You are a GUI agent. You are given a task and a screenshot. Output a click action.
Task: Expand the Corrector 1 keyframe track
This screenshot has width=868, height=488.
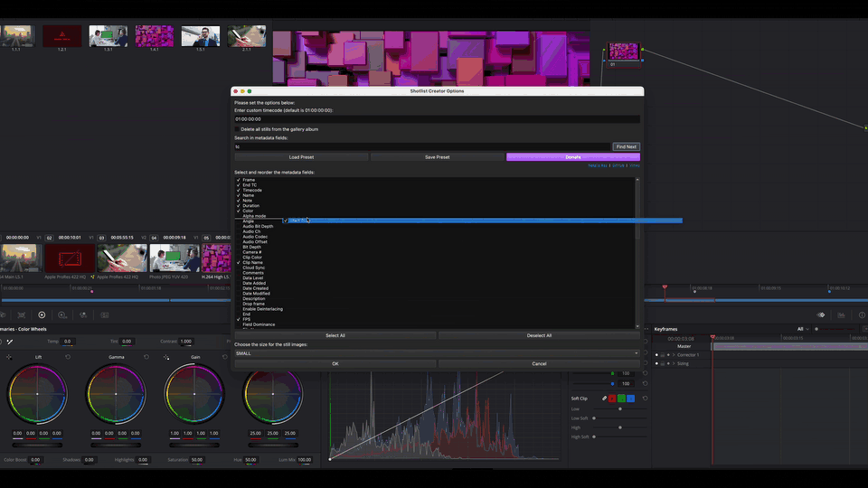coord(674,354)
